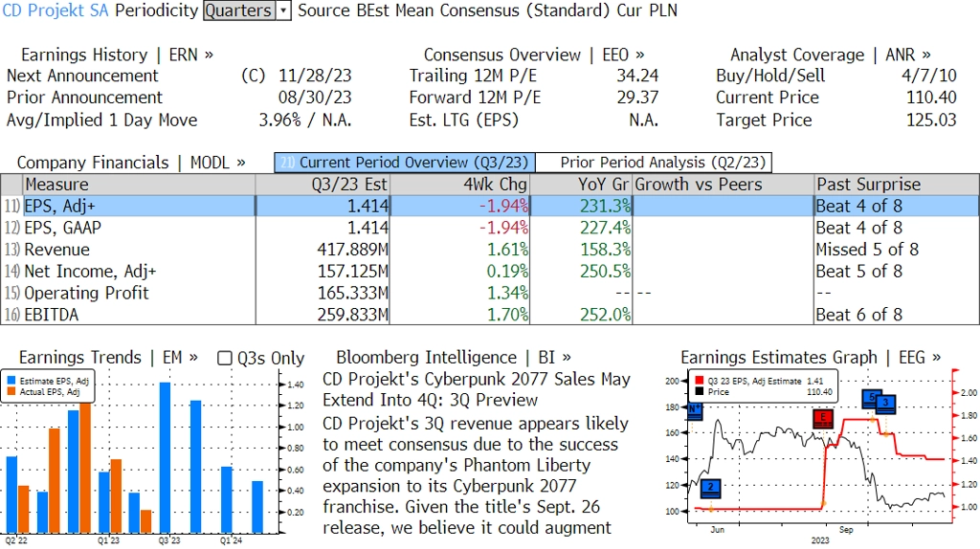The width and height of the screenshot is (980, 549).
Task: Open Bloomberg Intelligence BI link
Action: point(454,358)
